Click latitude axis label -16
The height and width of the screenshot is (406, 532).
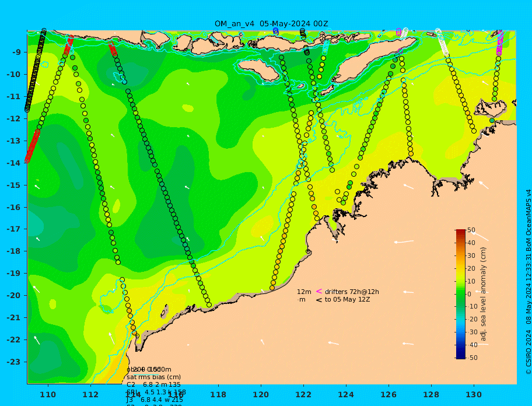[x=13, y=207]
